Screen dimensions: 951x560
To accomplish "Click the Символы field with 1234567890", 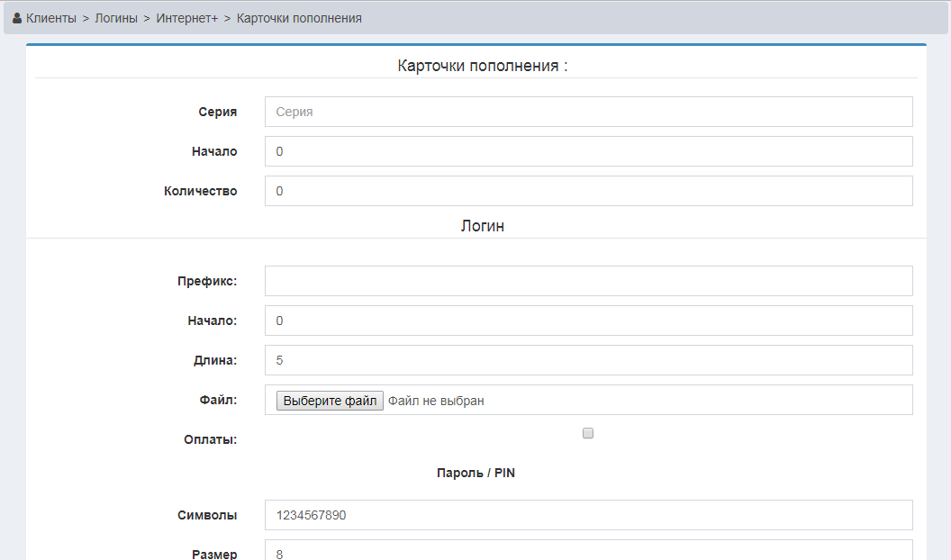I will 588,515.
